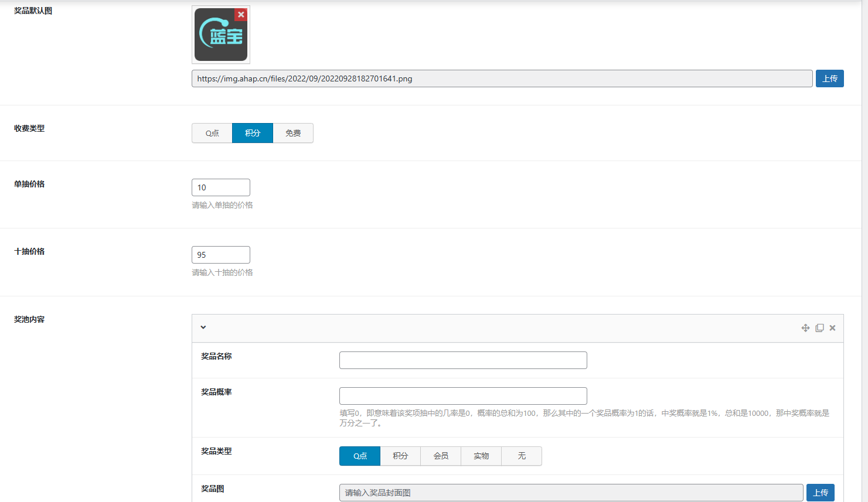Screen dimensions: 868x502
Task: Choose 积分 as the 收费类型
Action: (x=253, y=133)
